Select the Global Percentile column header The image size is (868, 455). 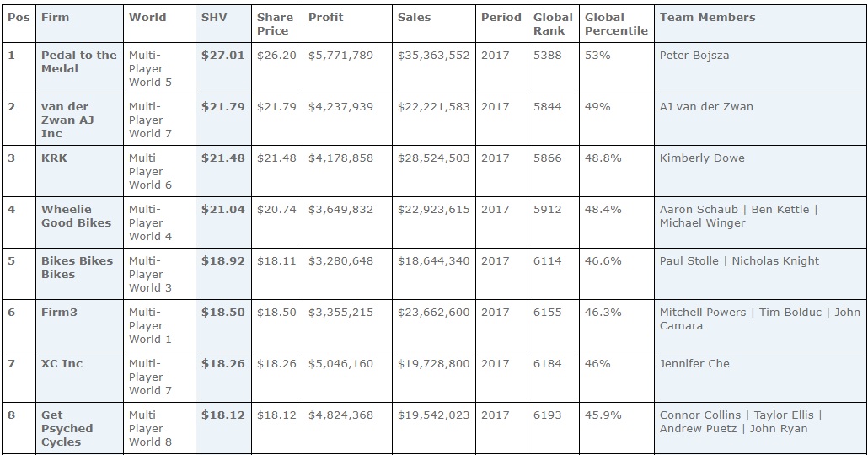pyautogui.click(x=616, y=24)
